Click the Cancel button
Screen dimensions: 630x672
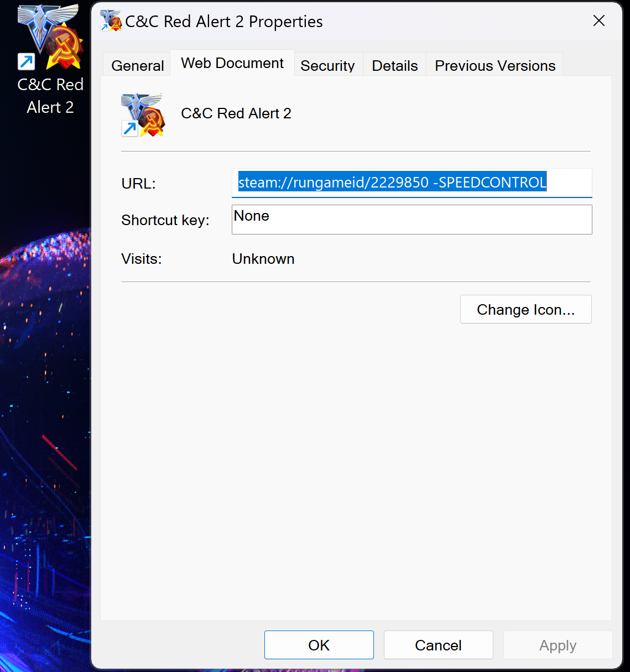[x=438, y=645]
